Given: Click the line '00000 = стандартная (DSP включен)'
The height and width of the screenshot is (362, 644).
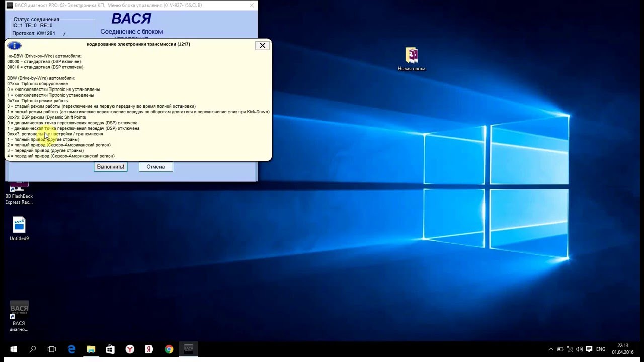Looking at the screenshot, I should pos(44,62).
